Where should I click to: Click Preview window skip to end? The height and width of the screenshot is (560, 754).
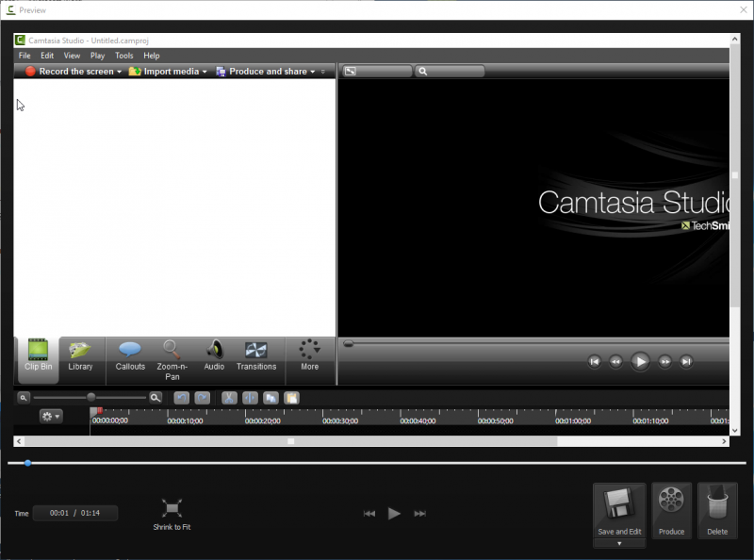419,513
